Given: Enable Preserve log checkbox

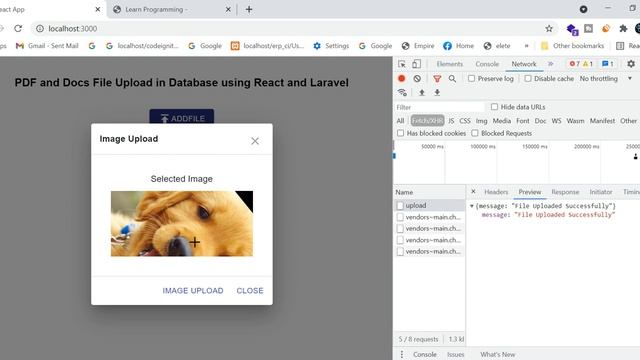Looking at the screenshot, I should [x=471, y=78].
